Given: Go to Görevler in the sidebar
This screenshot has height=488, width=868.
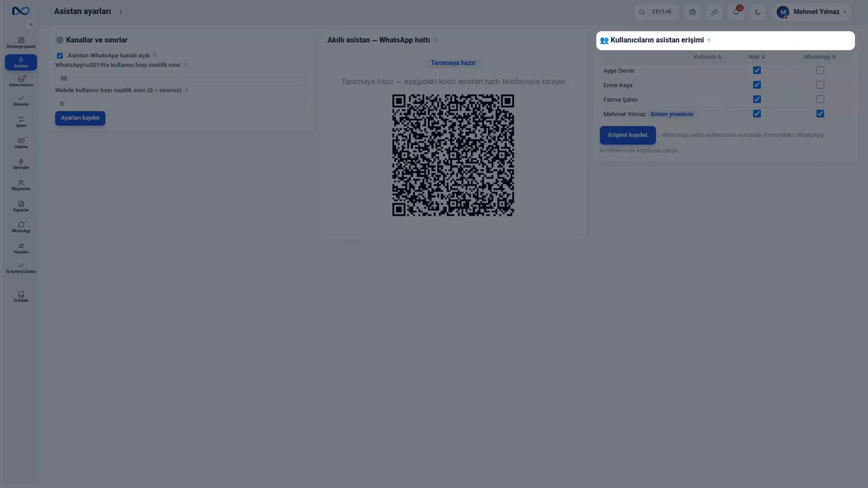Looking at the screenshot, I should (21, 101).
